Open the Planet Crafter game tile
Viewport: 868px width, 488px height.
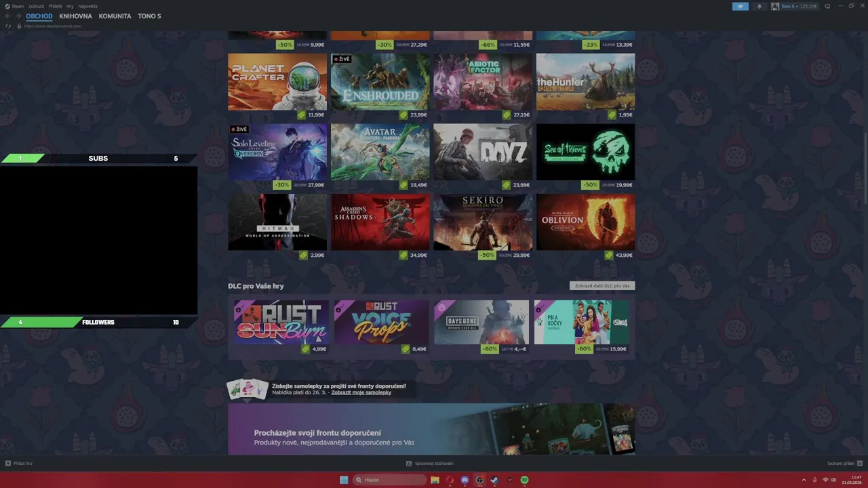(x=277, y=81)
